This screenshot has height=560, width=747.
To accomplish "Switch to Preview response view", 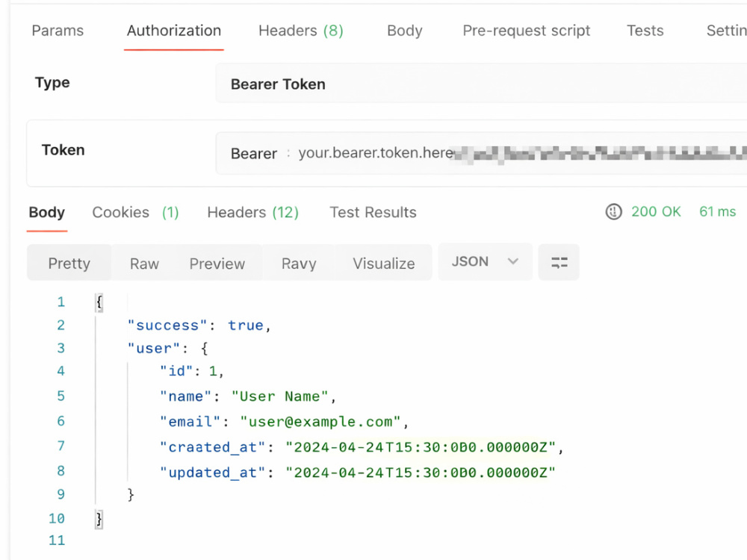I will pos(217,263).
